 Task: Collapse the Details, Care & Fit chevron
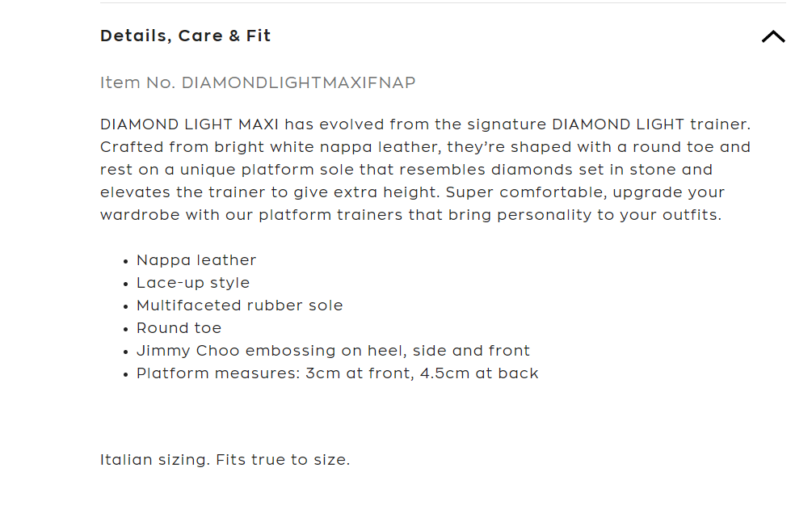(x=772, y=36)
